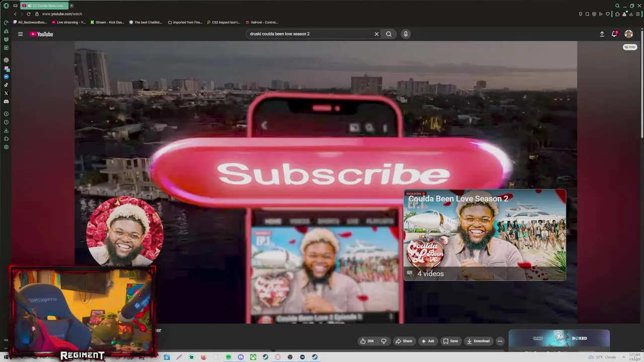Open Xbox app from the taskbar
The width and height of the screenshot is (644, 362).
pos(253,357)
